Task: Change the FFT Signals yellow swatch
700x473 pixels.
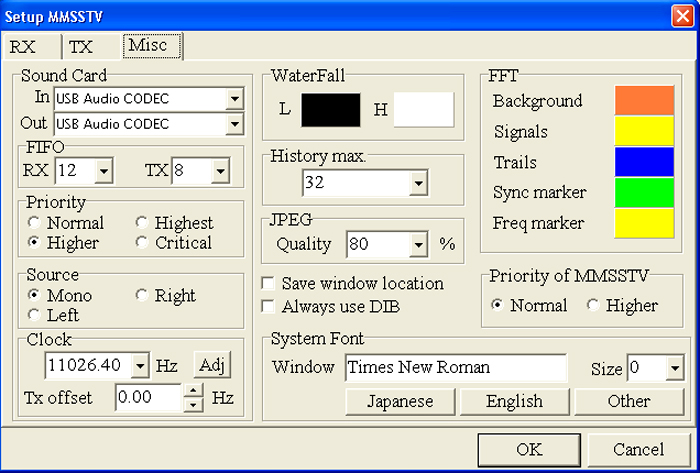Action: coord(644,131)
